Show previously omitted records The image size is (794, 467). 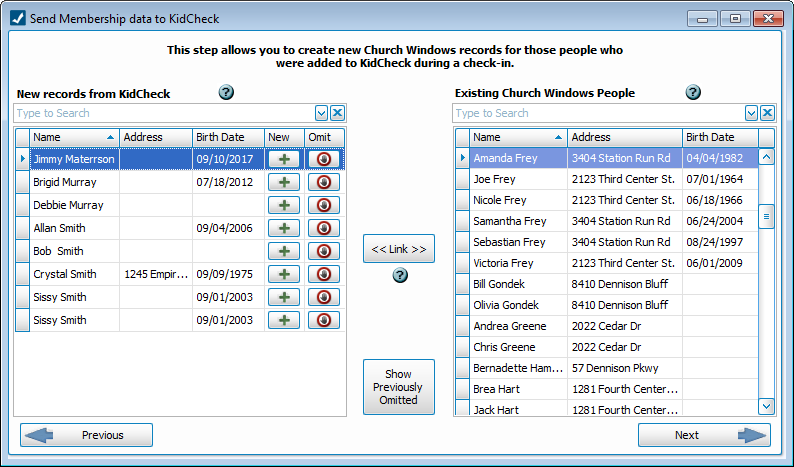398,387
